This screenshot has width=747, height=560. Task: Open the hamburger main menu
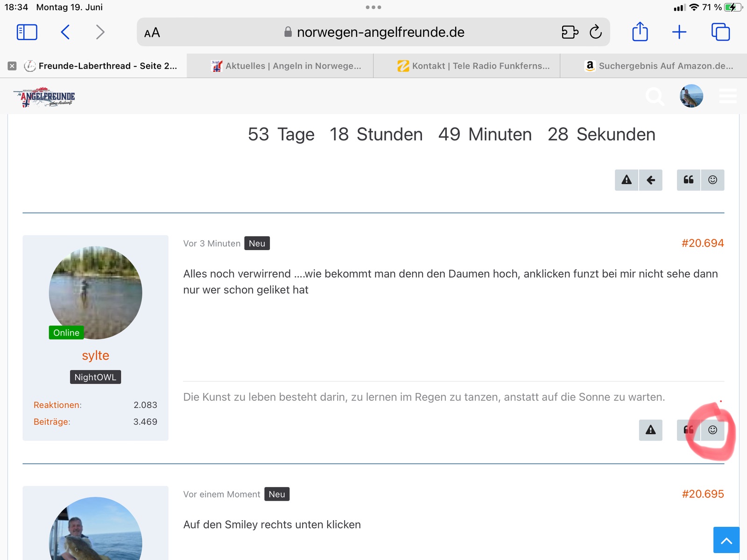click(727, 96)
